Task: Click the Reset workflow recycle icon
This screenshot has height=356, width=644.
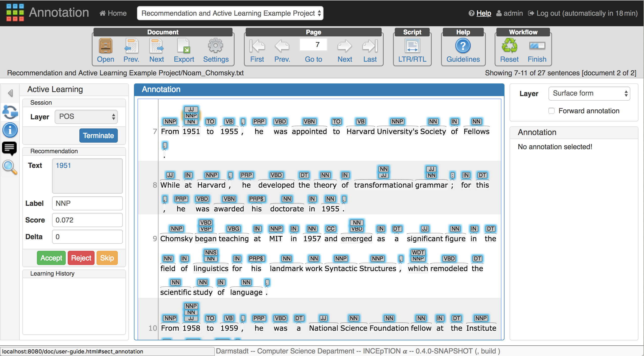Action: 509,46
